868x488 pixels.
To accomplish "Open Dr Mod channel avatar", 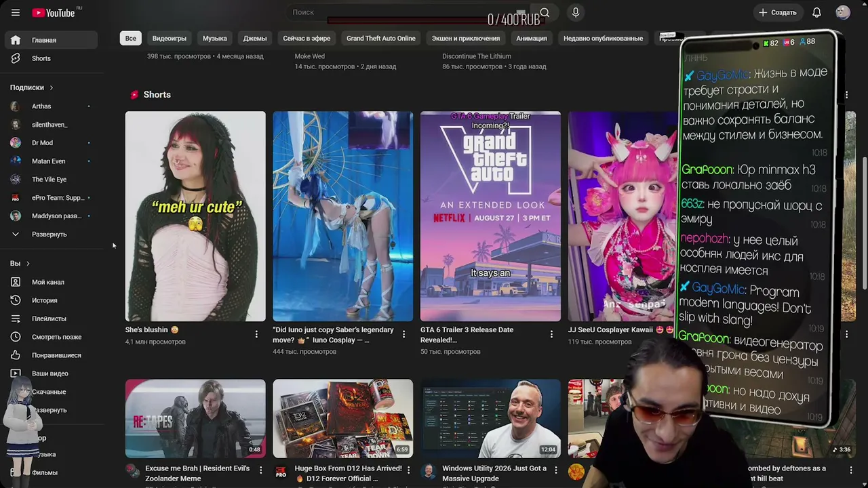I will pos(16,143).
